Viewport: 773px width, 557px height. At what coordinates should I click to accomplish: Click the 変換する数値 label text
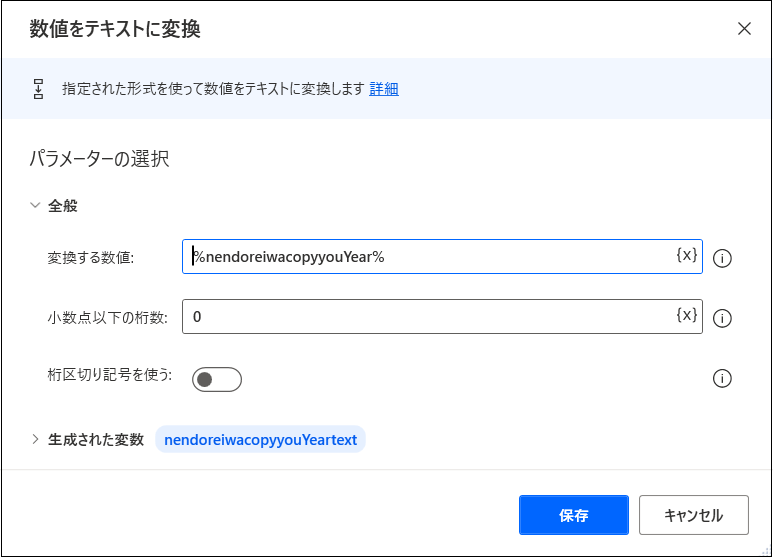pyautogui.click(x=91, y=257)
